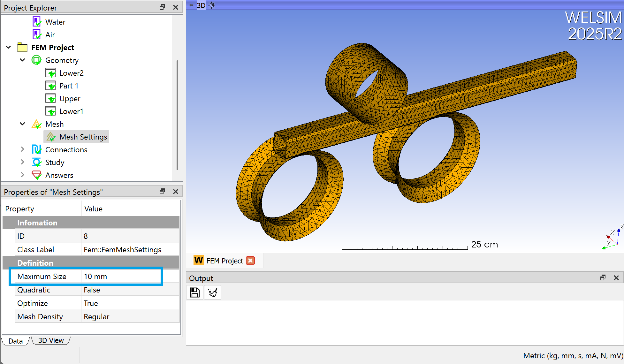Screen dimensions: 624x364
Task: Save the Output log
Action: pos(194,292)
